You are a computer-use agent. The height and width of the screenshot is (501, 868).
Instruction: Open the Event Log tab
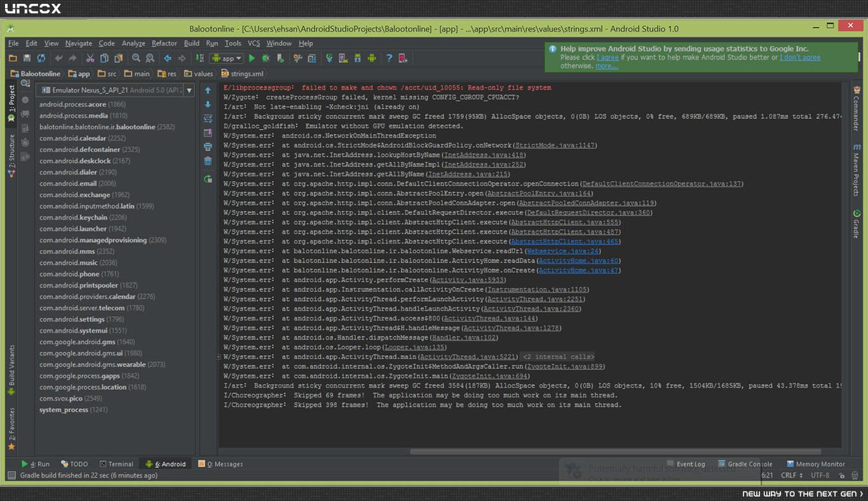[686, 464]
